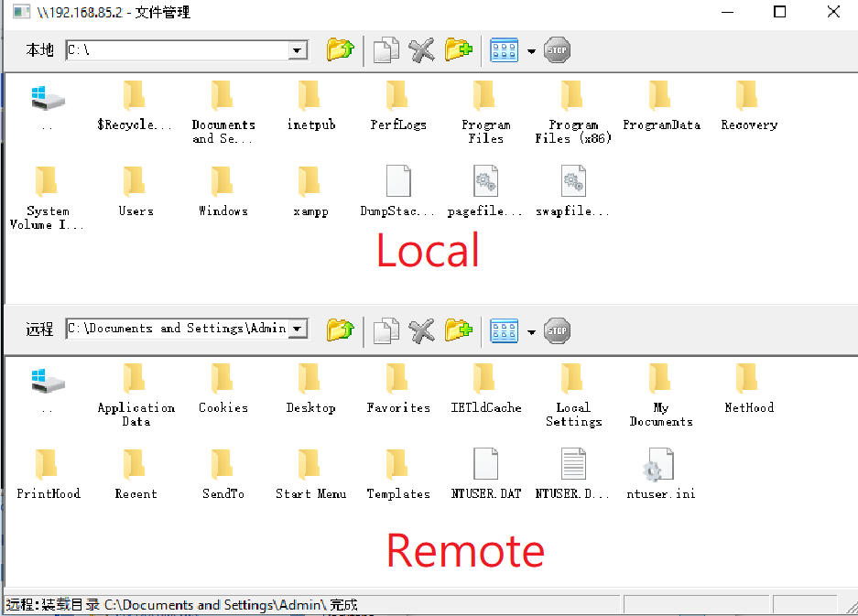
Task: Click the local pane delete icon
Action: coord(421,50)
